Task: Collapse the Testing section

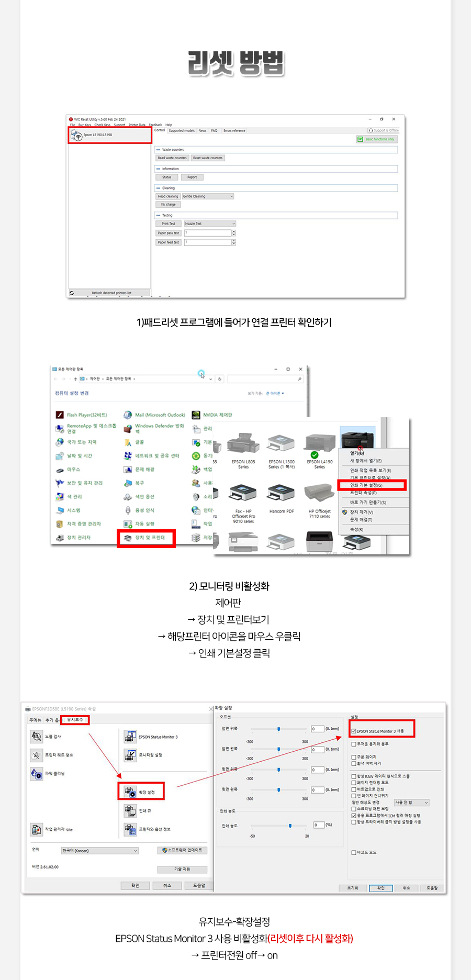Action: click(x=159, y=215)
